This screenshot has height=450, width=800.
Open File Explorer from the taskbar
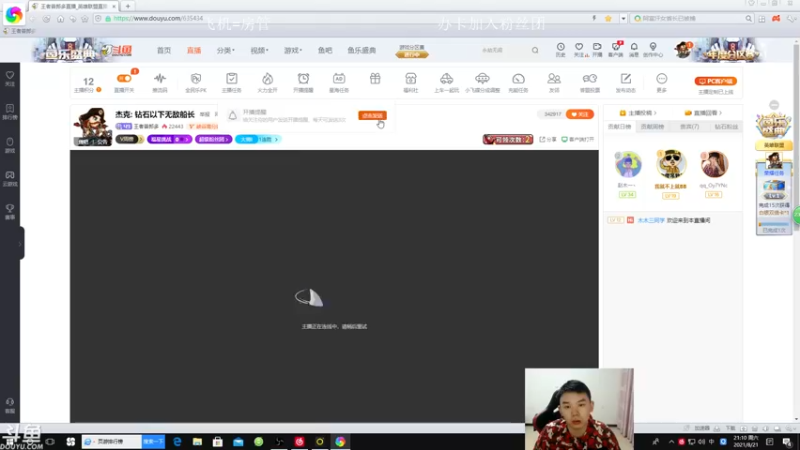(197, 441)
